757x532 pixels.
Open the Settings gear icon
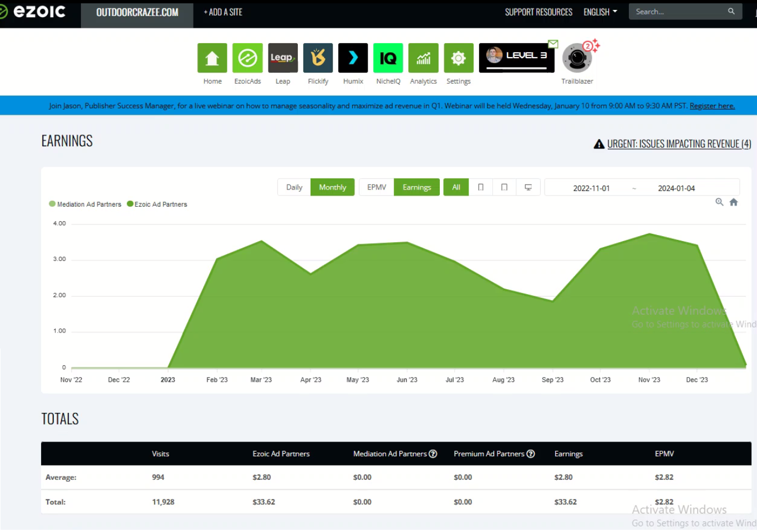pyautogui.click(x=459, y=58)
